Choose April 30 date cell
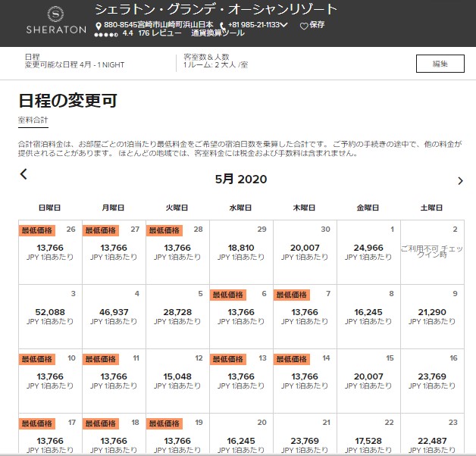 coord(305,252)
